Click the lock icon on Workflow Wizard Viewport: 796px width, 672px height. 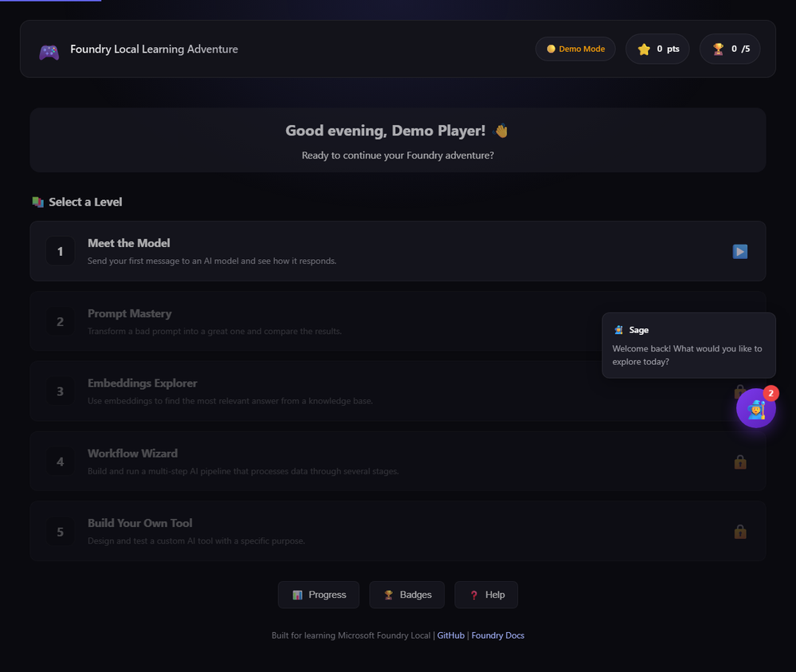tap(740, 462)
